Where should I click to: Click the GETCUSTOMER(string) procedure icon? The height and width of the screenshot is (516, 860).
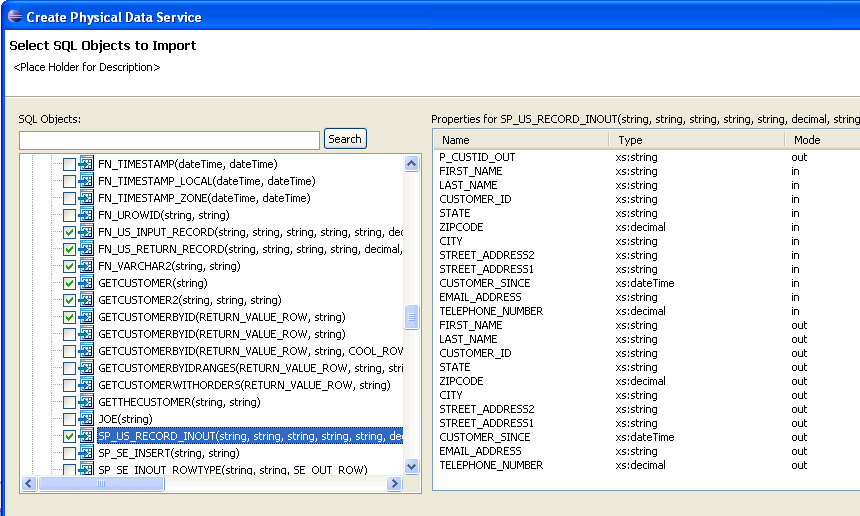pyautogui.click(x=86, y=283)
